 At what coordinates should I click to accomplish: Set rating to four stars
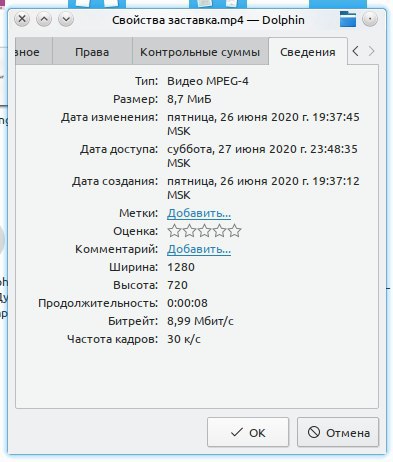click(x=219, y=231)
